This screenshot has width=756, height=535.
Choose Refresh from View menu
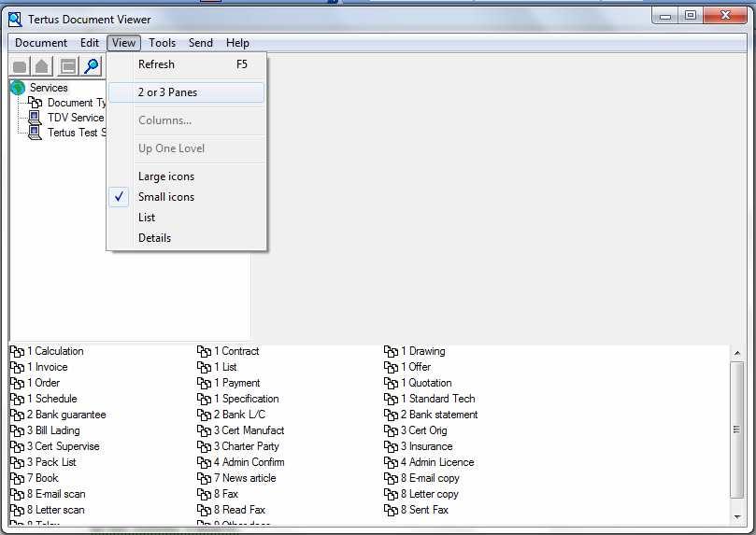187,64
